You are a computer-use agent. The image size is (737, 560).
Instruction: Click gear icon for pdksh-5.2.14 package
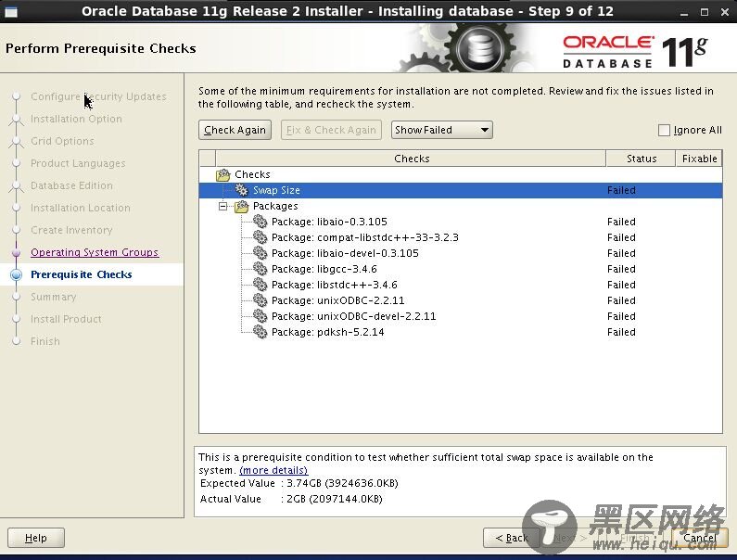(260, 332)
